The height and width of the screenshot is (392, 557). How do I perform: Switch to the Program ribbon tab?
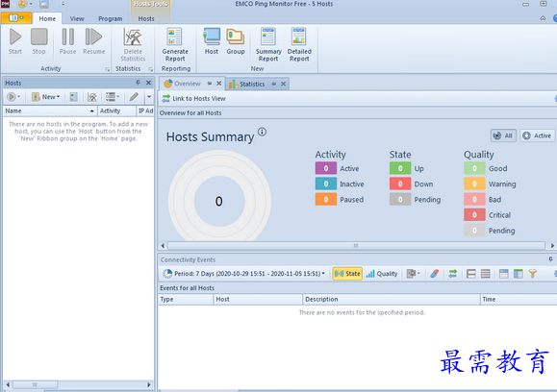coord(110,18)
